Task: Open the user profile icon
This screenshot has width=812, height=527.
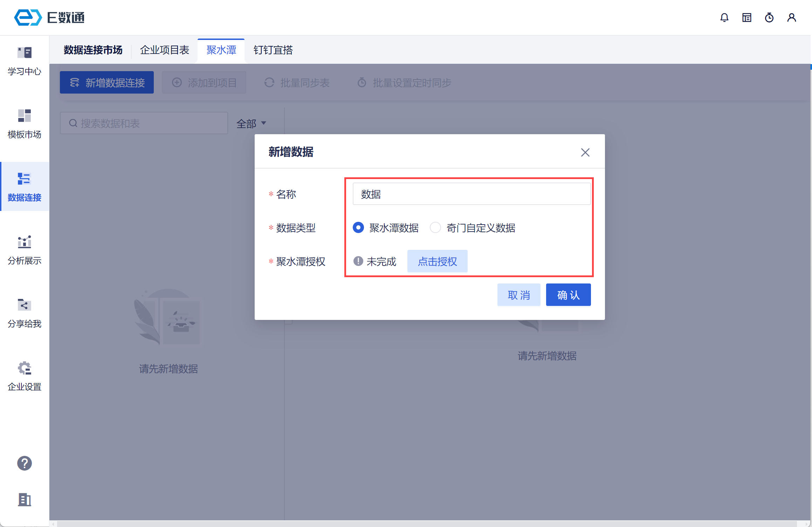Action: [x=791, y=18]
